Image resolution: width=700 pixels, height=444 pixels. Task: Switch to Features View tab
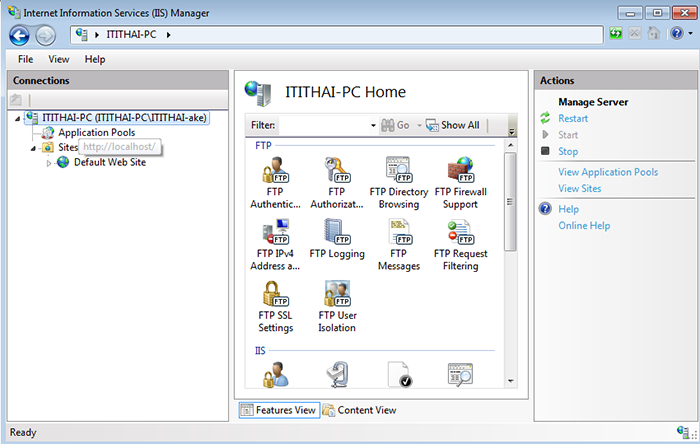tap(279, 410)
